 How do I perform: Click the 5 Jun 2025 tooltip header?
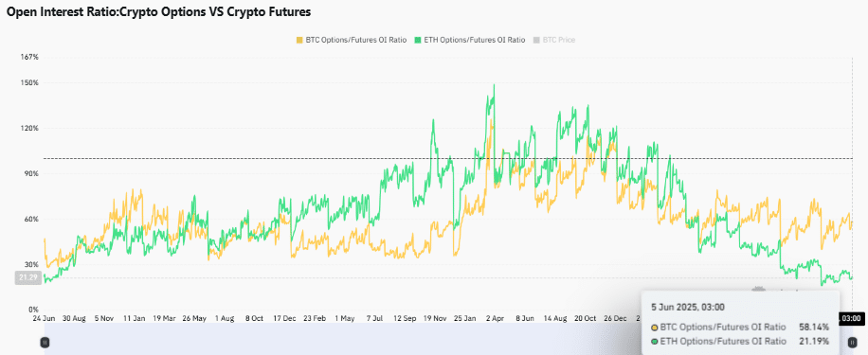(688, 308)
